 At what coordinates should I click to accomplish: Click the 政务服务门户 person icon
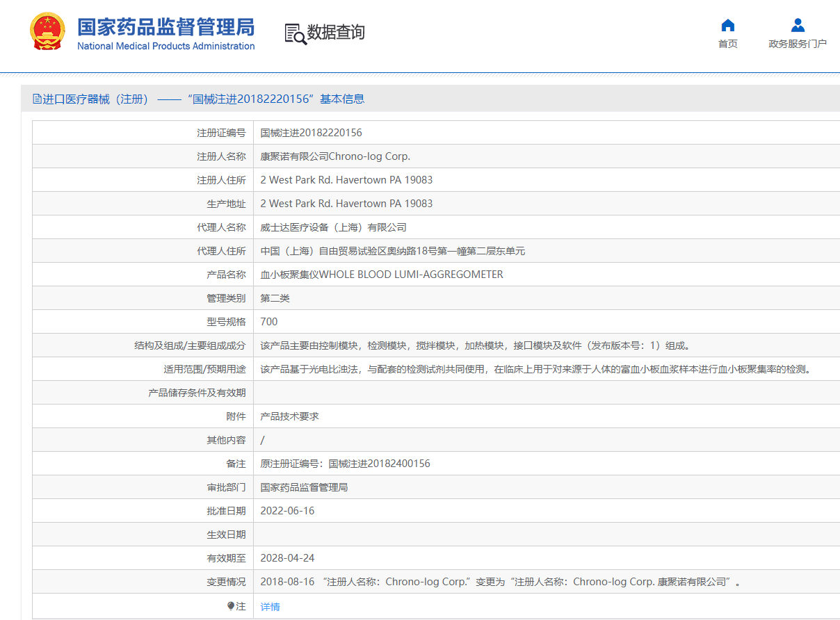coord(798,26)
